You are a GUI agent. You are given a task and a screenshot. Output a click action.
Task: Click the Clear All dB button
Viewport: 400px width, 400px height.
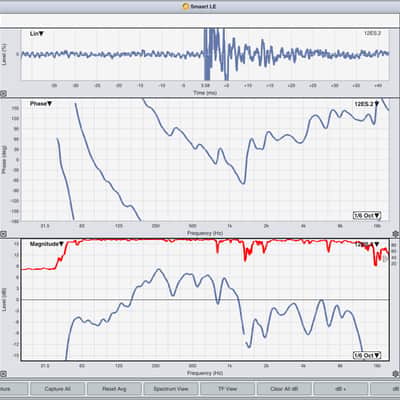click(284, 389)
